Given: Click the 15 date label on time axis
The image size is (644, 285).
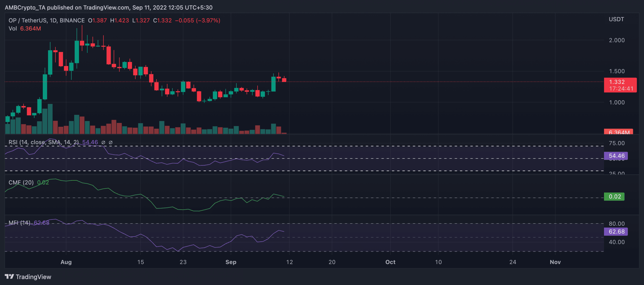Looking at the screenshot, I should coord(141,262).
